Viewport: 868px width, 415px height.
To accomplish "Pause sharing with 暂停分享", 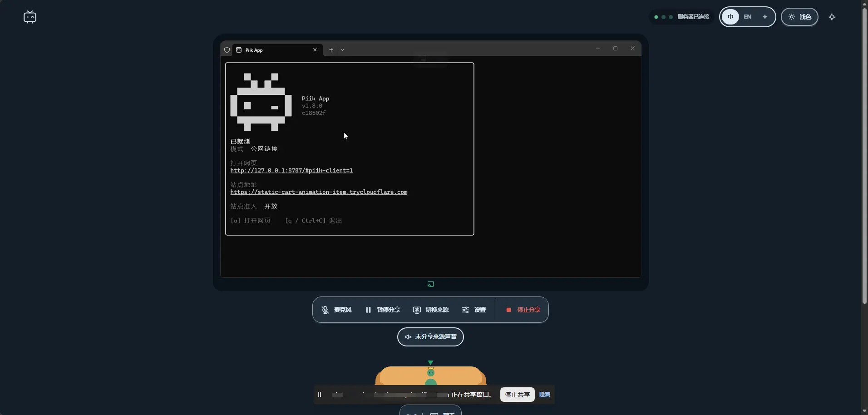I will click(x=383, y=310).
